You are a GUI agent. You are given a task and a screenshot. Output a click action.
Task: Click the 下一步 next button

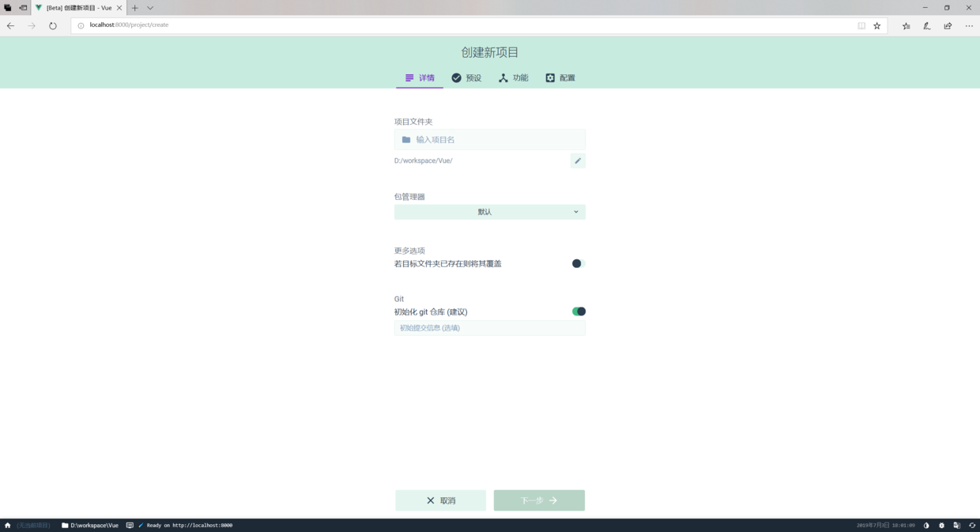(539, 500)
